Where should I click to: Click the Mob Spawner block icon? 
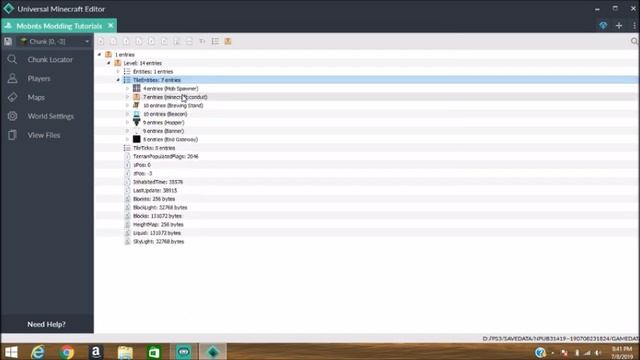137,88
